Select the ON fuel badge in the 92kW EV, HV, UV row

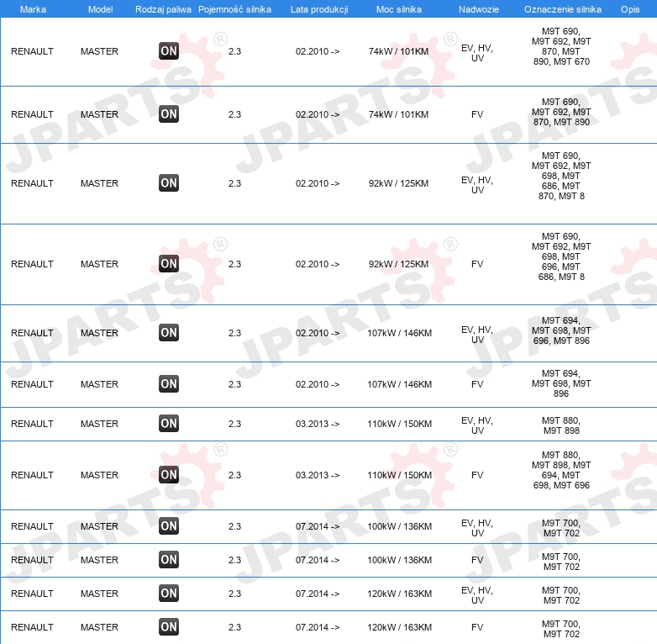pyautogui.click(x=169, y=183)
